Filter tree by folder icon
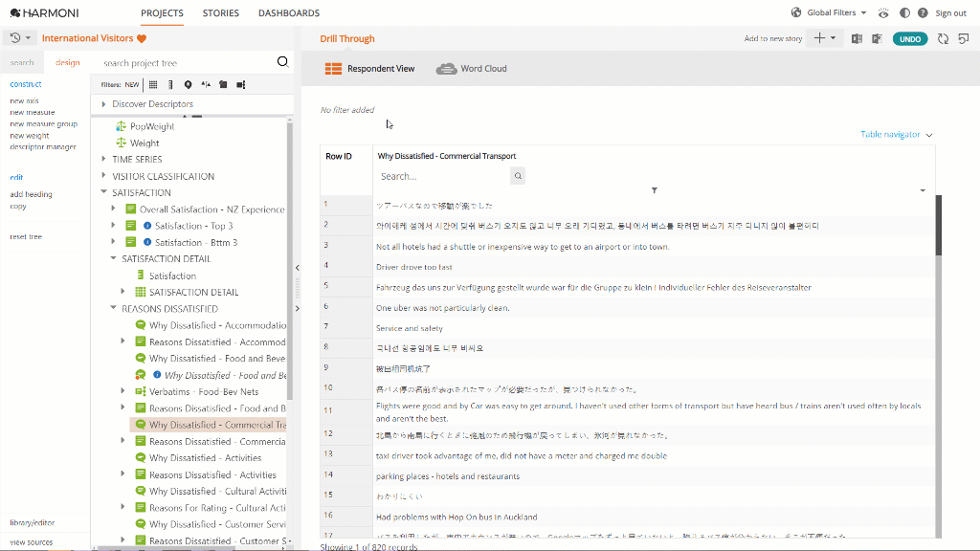This screenshot has width=980, height=551. point(223,84)
